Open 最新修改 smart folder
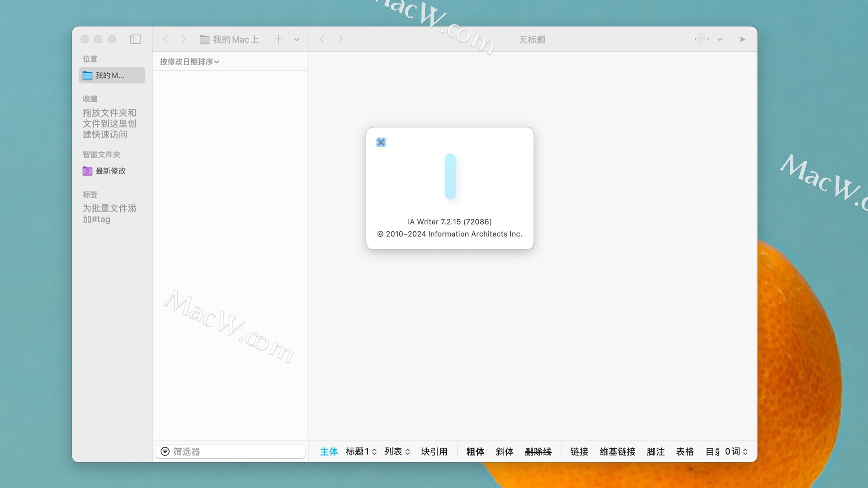The image size is (868, 488). pos(104,171)
